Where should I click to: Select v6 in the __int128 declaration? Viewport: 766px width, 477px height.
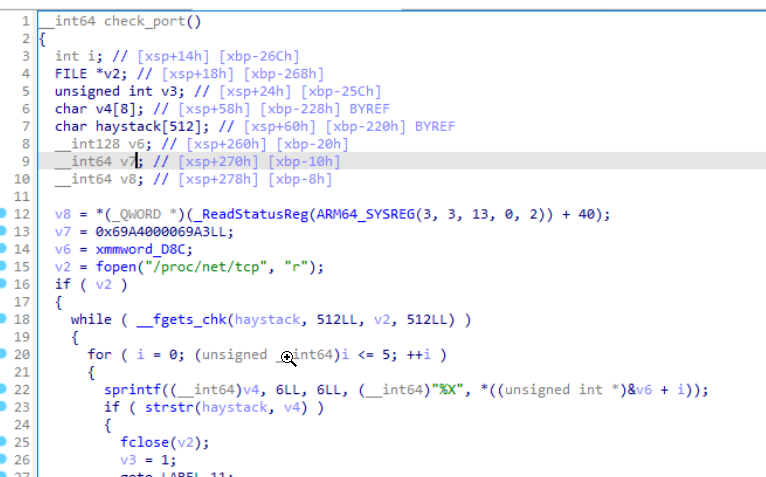136,144
